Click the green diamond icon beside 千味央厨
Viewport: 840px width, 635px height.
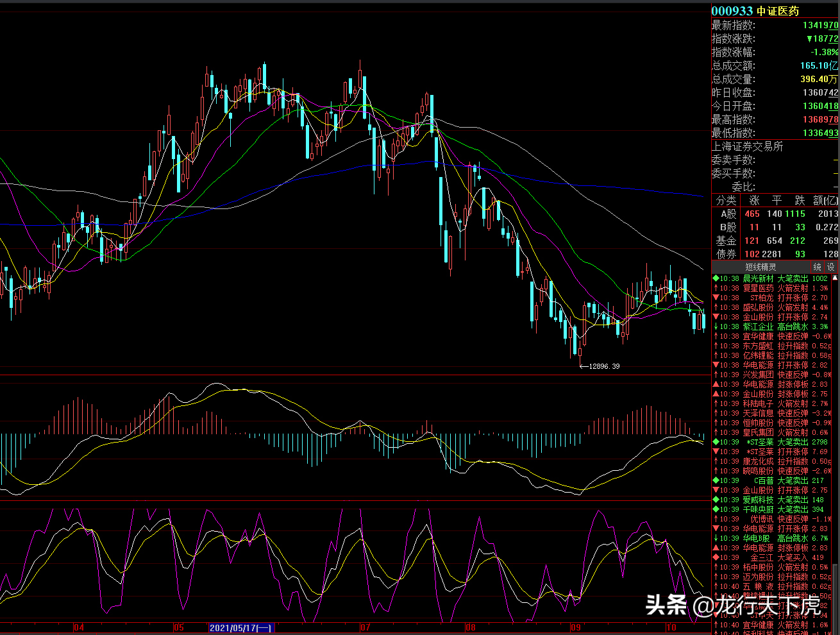click(x=716, y=509)
